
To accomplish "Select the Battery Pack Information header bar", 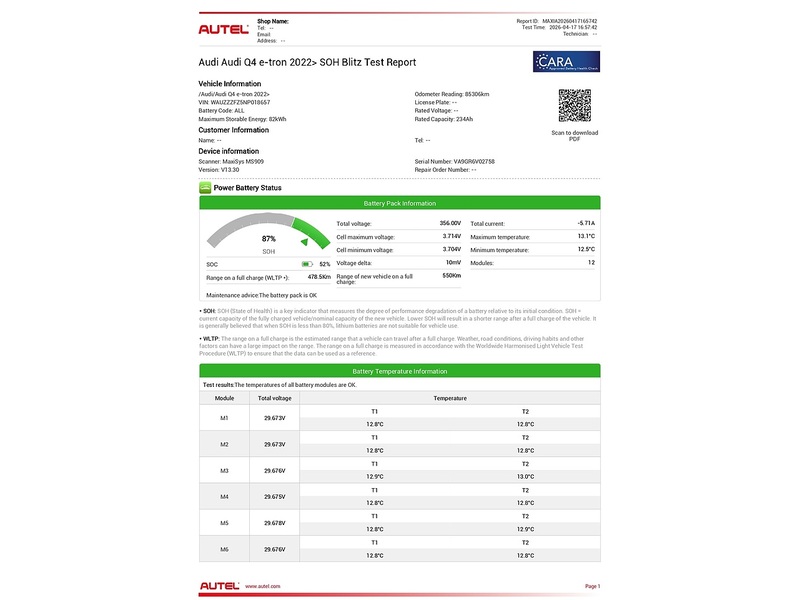I will pos(399,203).
